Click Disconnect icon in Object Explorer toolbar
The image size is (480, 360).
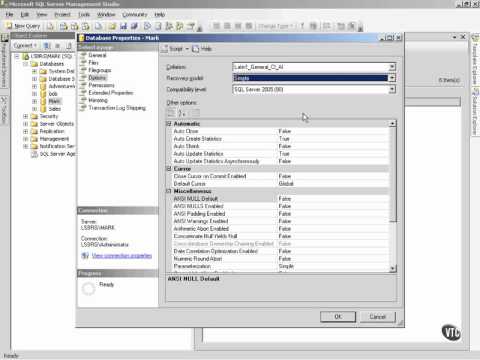pos(47,45)
